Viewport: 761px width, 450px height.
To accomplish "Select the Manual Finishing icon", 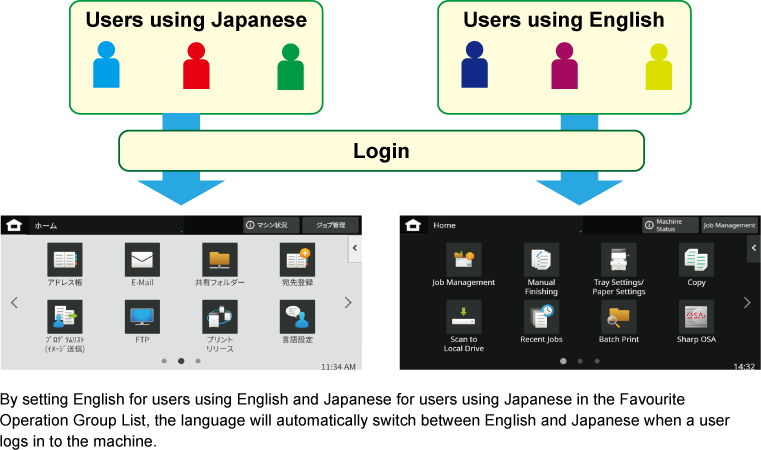I will (541, 260).
